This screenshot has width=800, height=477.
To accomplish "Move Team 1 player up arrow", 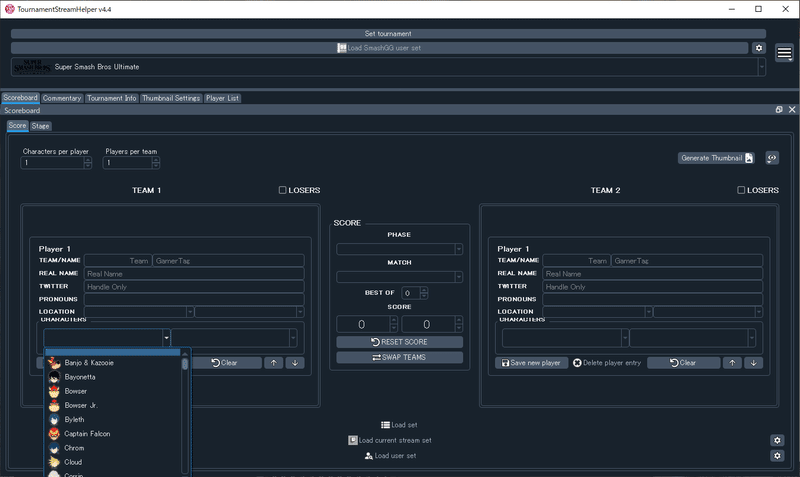I will pyautogui.click(x=273, y=363).
